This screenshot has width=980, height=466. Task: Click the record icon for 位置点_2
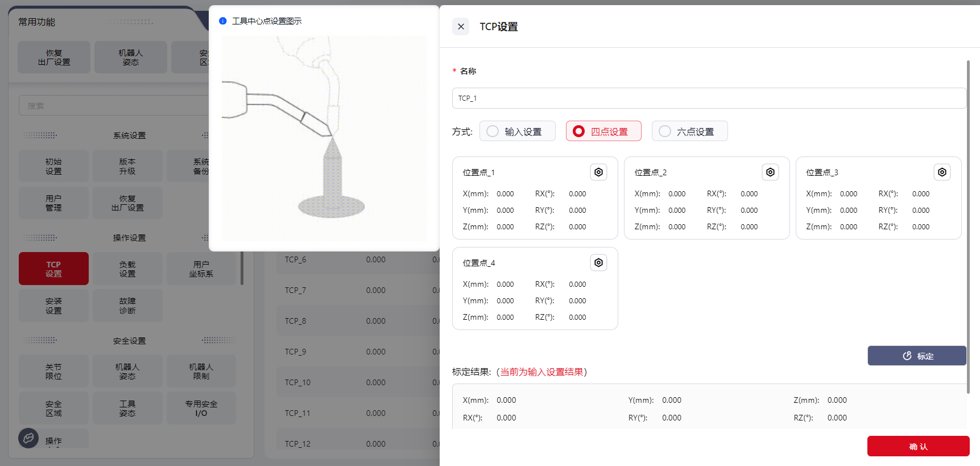click(770, 172)
